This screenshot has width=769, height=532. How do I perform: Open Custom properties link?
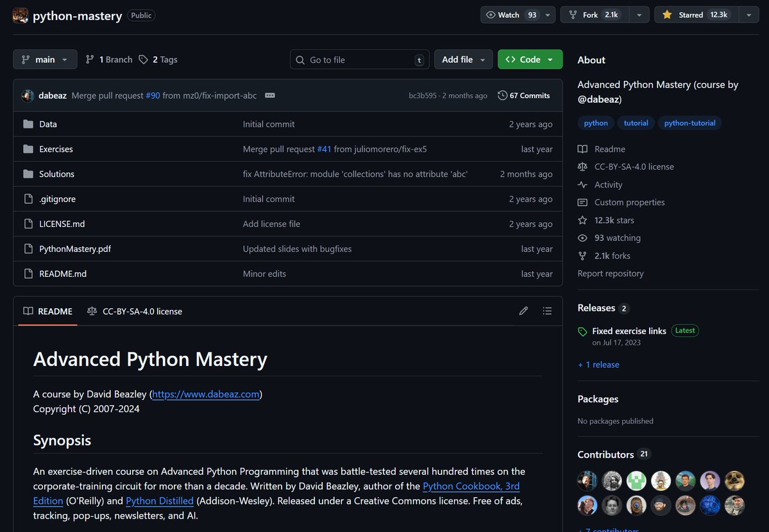coord(629,203)
